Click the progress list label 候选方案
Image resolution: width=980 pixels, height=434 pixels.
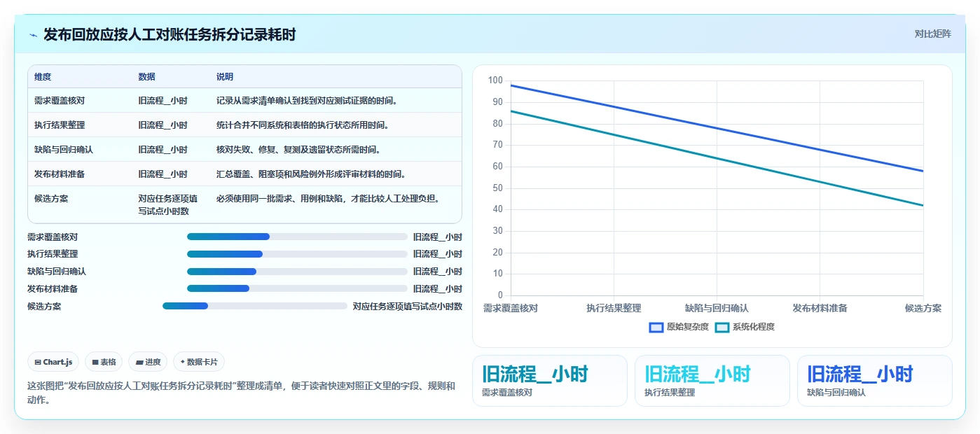click(x=44, y=306)
